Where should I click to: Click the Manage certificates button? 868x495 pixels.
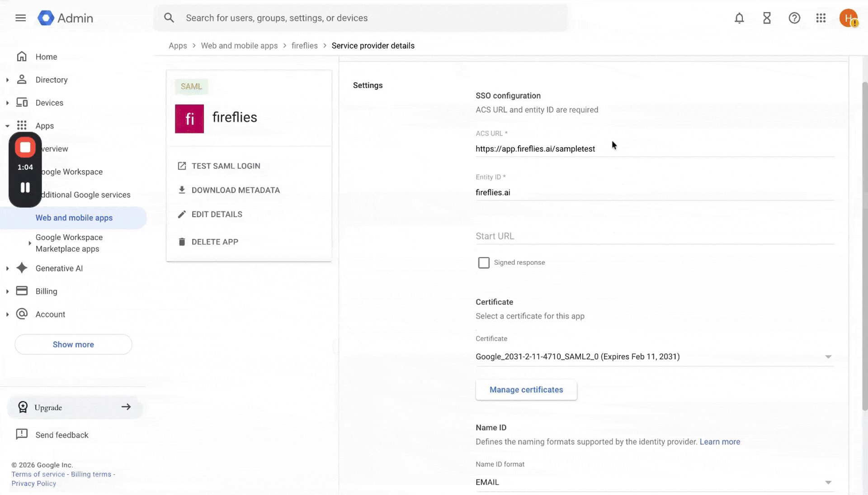(x=526, y=390)
